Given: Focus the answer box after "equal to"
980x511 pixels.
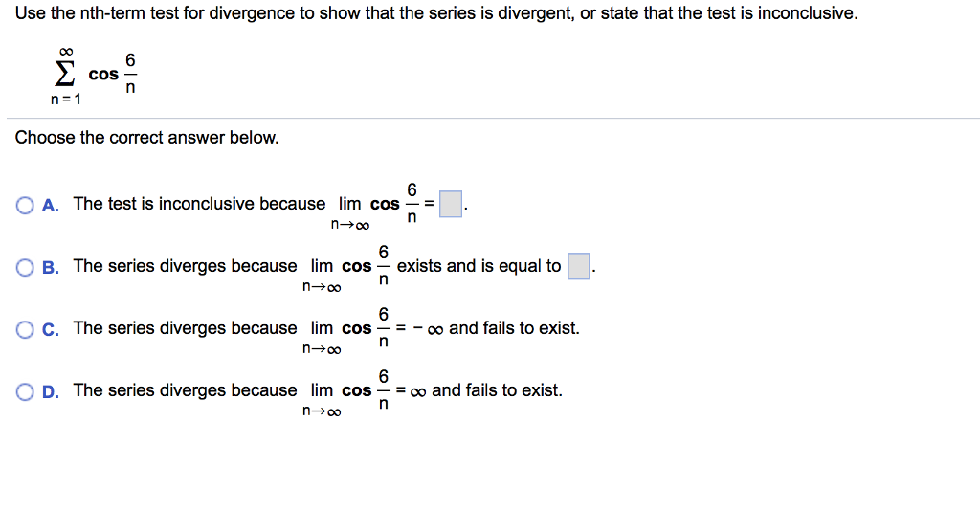Looking at the screenshot, I should coord(579,266).
